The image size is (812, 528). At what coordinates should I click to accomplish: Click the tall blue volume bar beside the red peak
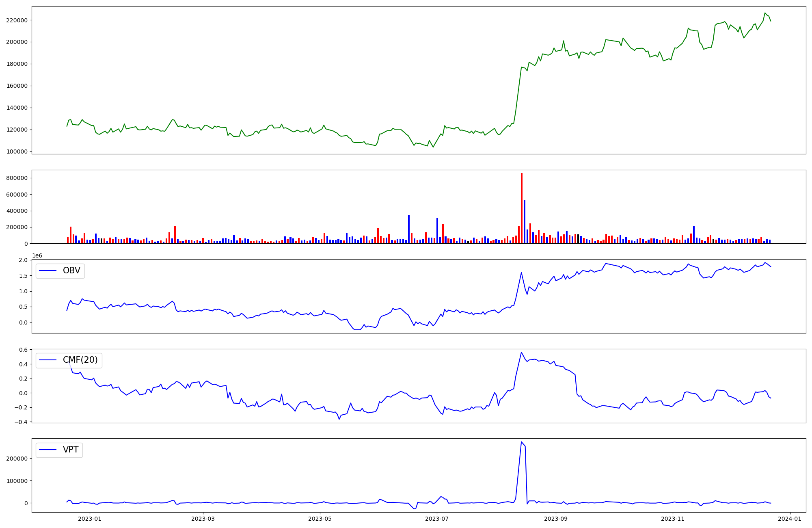click(x=525, y=221)
